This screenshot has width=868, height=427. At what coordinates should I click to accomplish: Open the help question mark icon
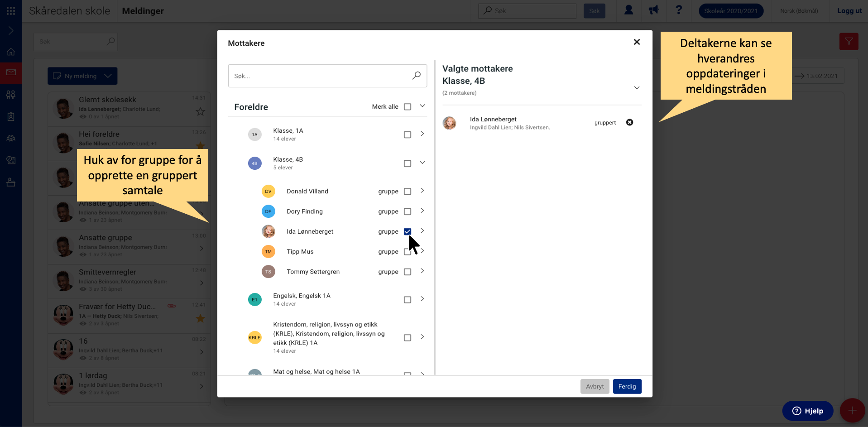click(678, 10)
